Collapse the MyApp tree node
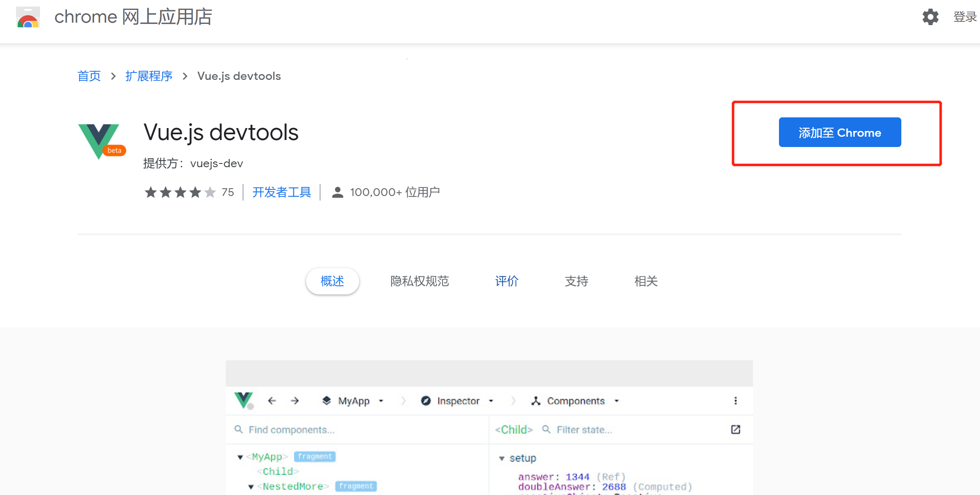The height and width of the screenshot is (495, 980). click(240, 457)
